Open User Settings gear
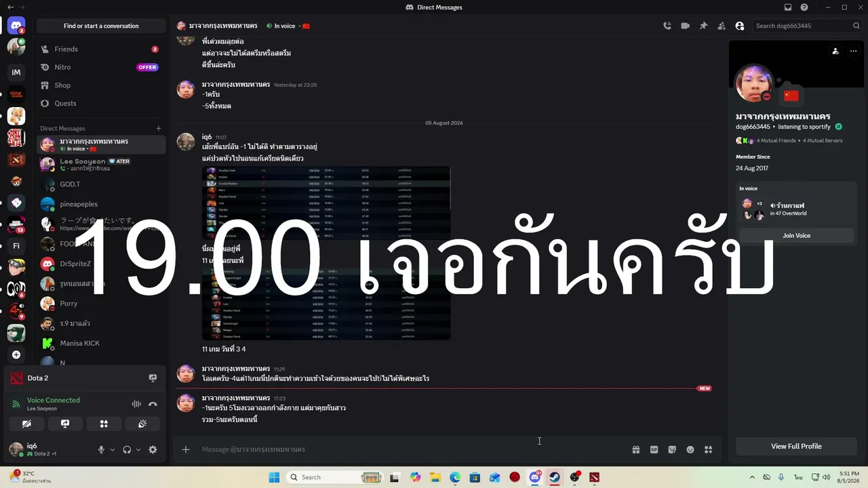The image size is (868, 488). (x=153, y=449)
